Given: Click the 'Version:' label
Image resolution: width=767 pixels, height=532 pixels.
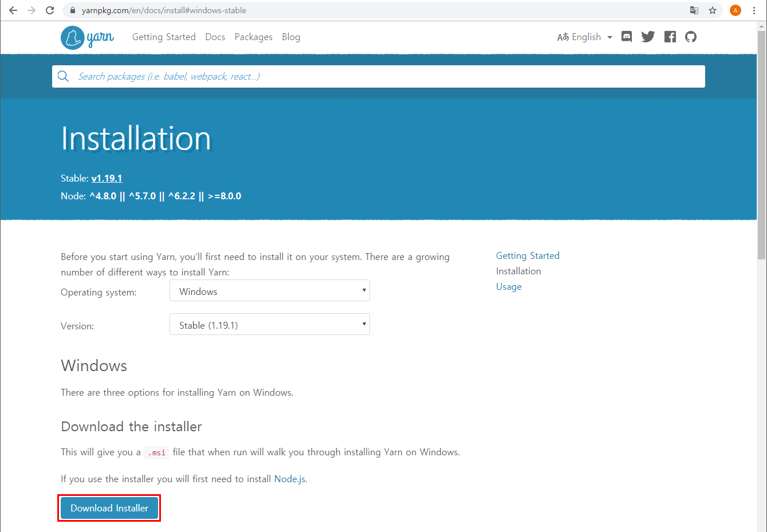Looking at the screenshot, I should click(77, 326).
